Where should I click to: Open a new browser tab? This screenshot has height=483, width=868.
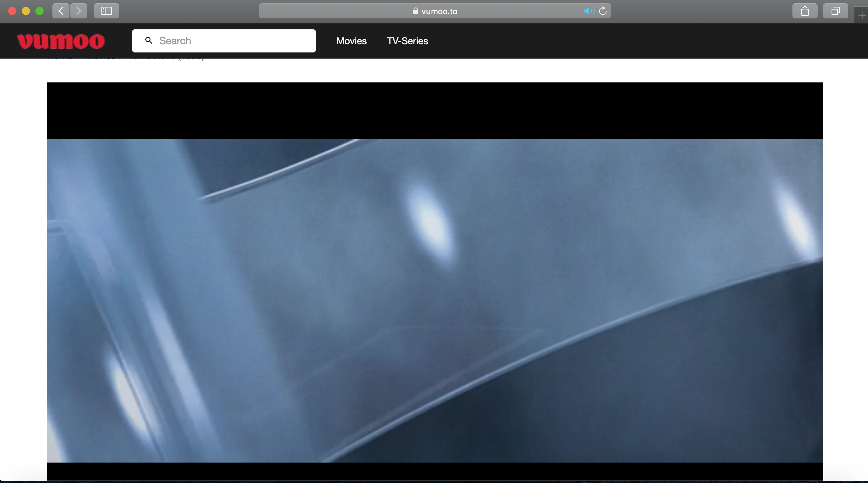click(x=862, y=15)
